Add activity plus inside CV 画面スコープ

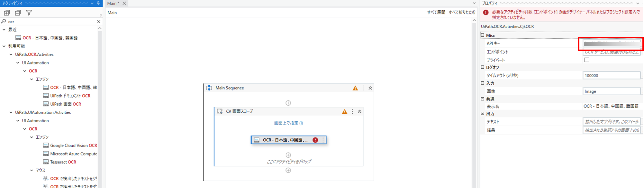click(288, 155)
